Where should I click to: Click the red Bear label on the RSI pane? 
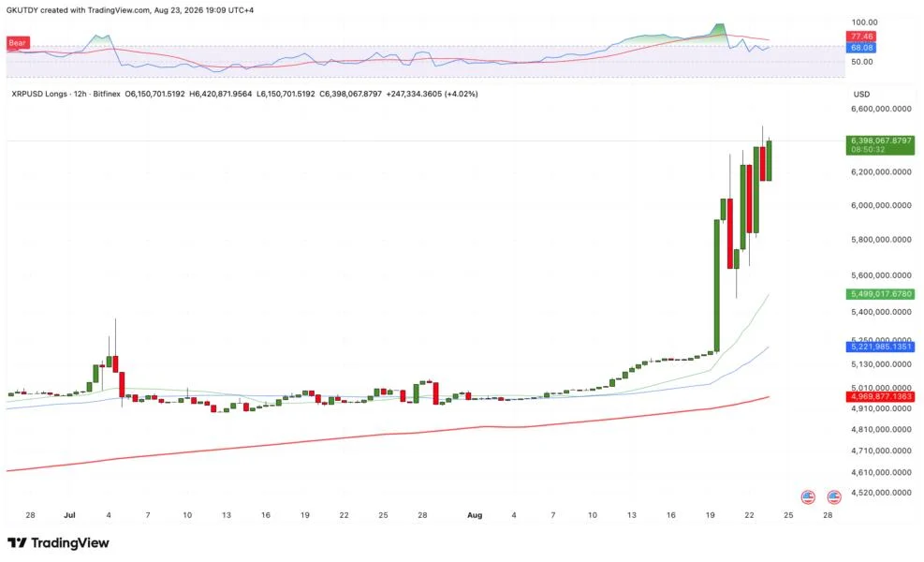(x=18, y=43)
